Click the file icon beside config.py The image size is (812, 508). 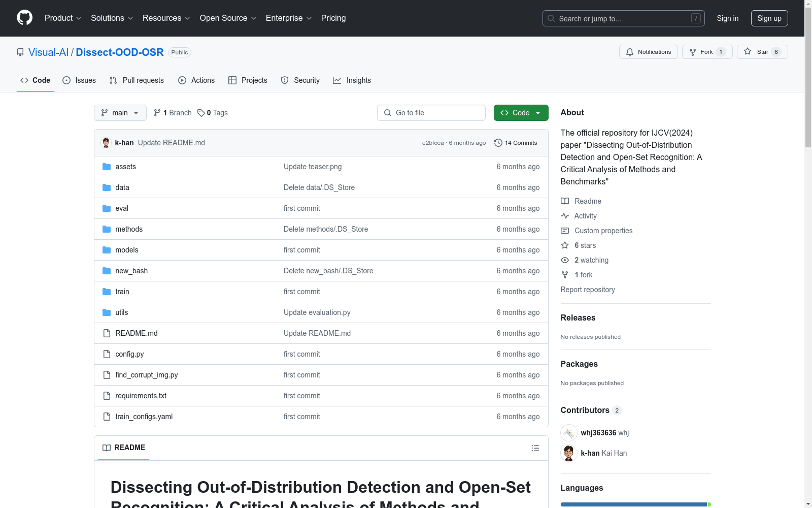click(107, 354)
